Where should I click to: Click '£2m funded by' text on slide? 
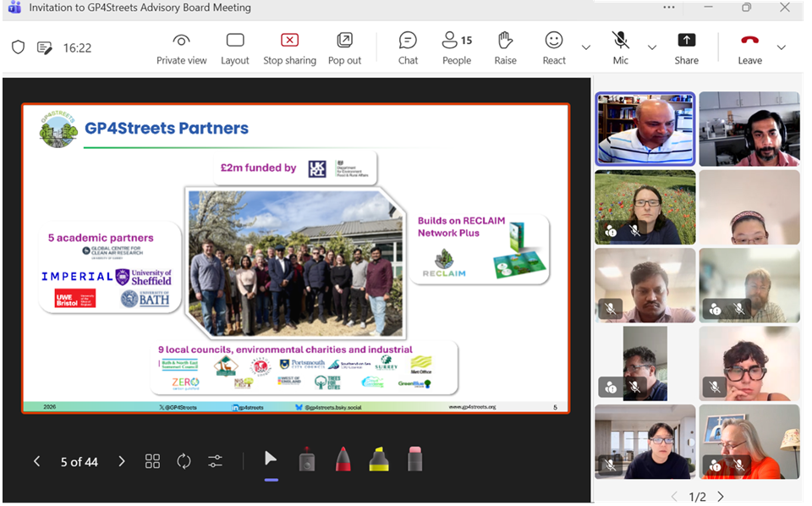258,168
